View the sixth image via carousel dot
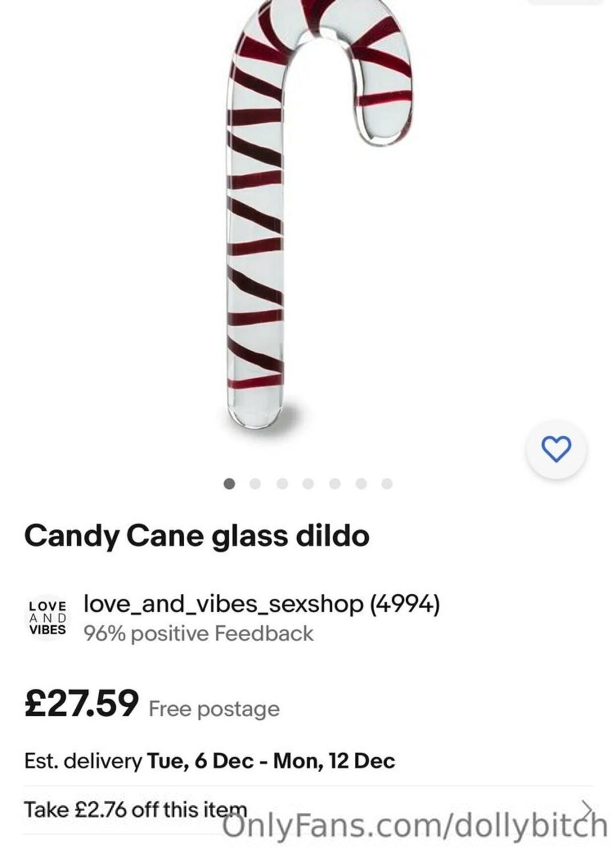This screenshot has height=851, width=616. pos(360,484)
